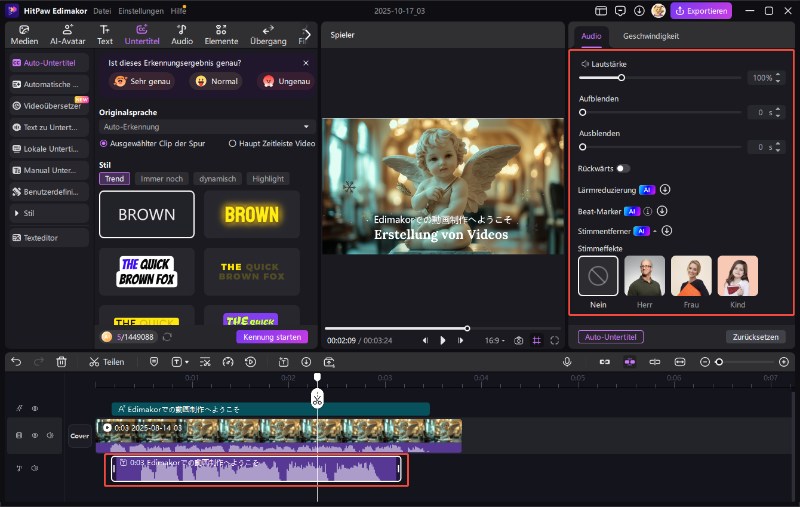Show more toolbar tabs with the arrow
The height and width of the screenshot is (507, 800).
(x=307, y=35)
